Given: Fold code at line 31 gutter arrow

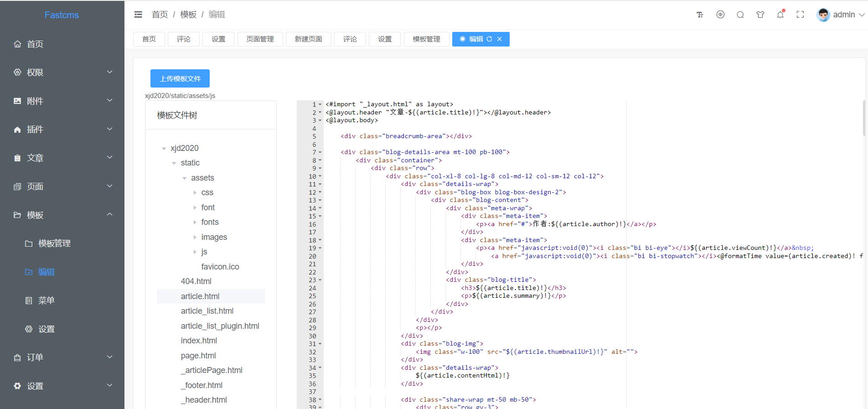Looking at the screenshot, I should (320, 344).
